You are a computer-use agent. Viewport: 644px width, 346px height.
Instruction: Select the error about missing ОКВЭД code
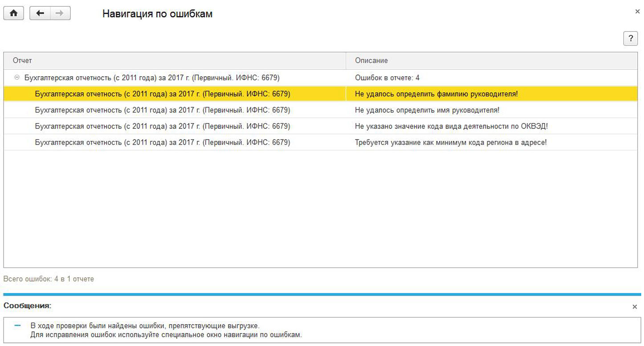click(x=451, y=126)
